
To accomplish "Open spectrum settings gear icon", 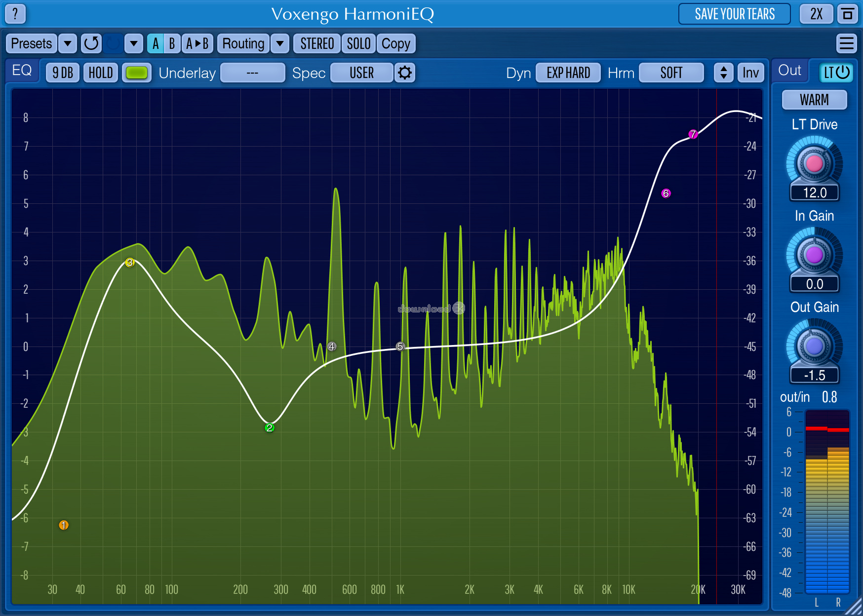I will point(405,73).
